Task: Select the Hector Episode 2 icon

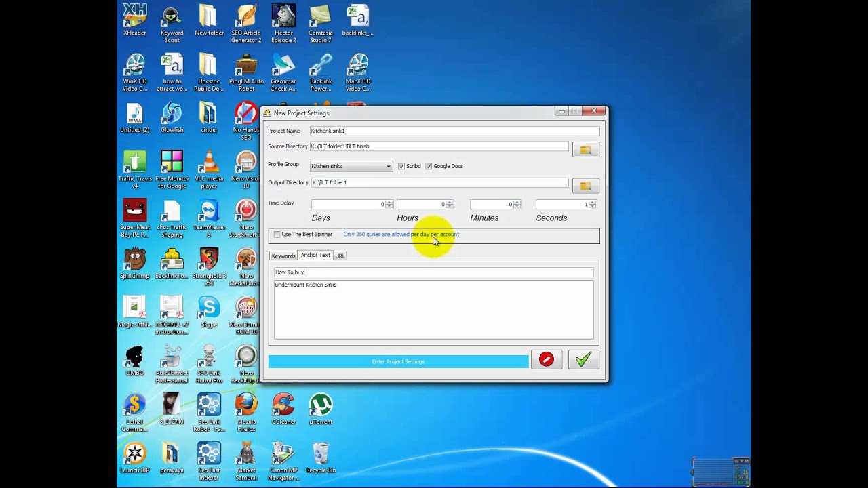Action: [283, 24]
